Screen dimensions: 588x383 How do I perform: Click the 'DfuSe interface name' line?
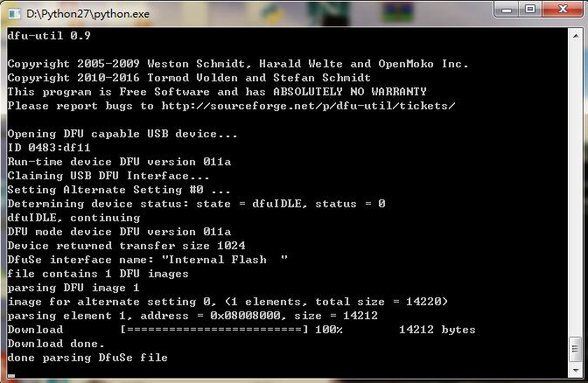coord(148,260)
